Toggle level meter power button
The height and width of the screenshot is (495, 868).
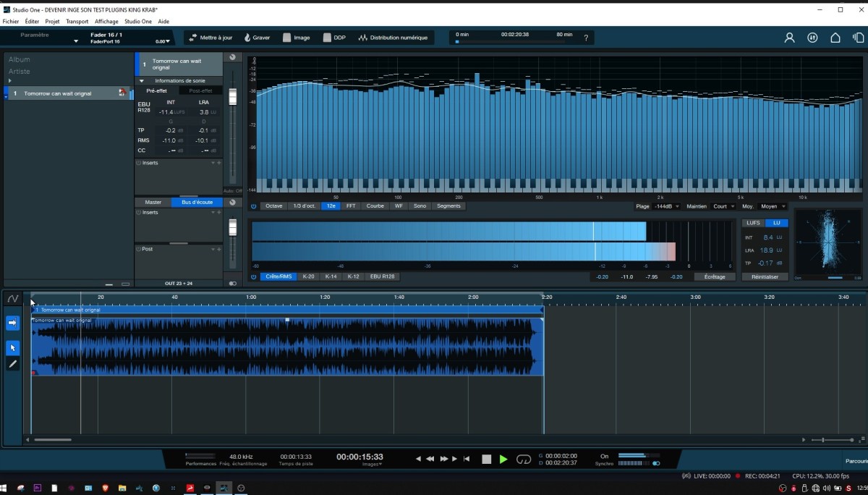pos(254,276)
